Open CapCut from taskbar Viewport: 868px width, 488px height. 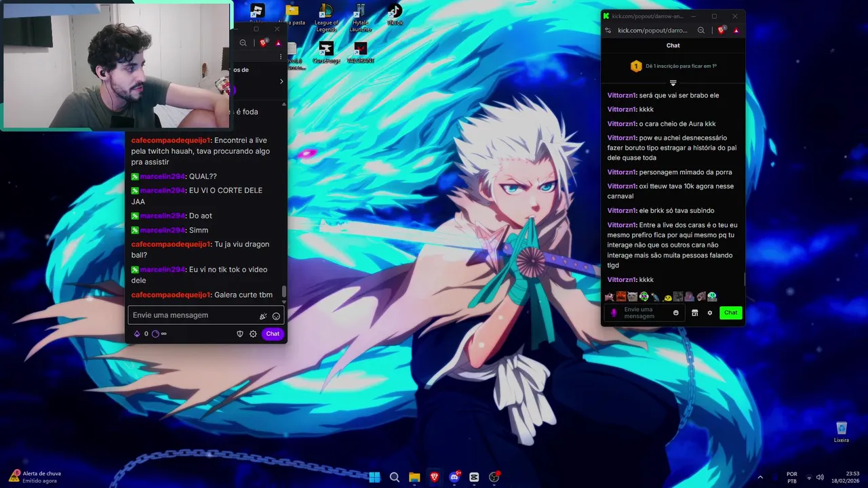point(474,477)
